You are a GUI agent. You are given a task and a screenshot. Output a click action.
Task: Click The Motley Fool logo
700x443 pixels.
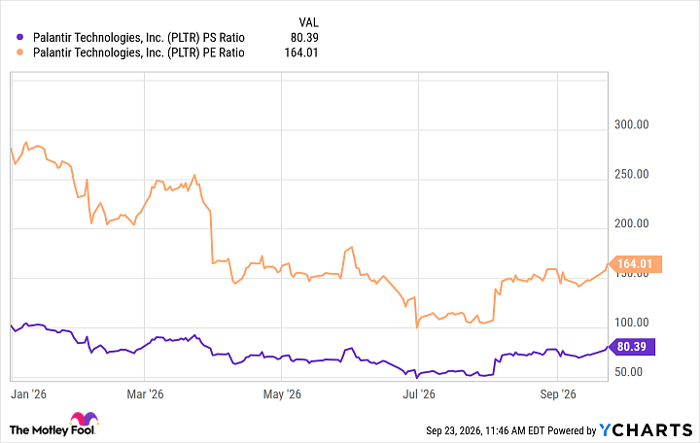pyautogui.click(x=54, y=424)
